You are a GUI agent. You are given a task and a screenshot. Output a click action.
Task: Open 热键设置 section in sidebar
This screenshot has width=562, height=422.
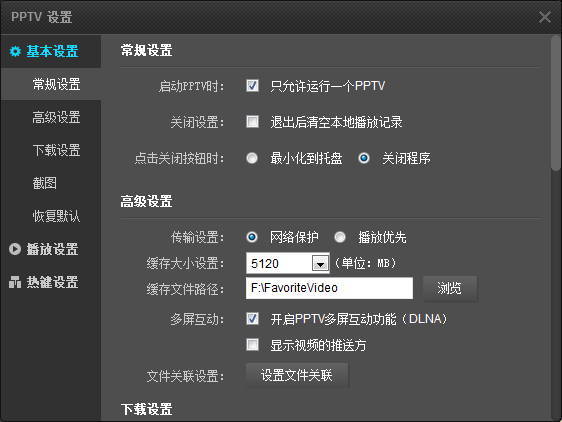pyautogui.click(x=51, y=282)
